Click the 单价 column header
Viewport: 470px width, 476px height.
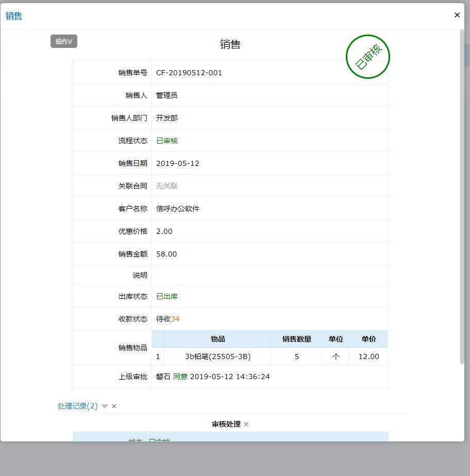(369, 339)
